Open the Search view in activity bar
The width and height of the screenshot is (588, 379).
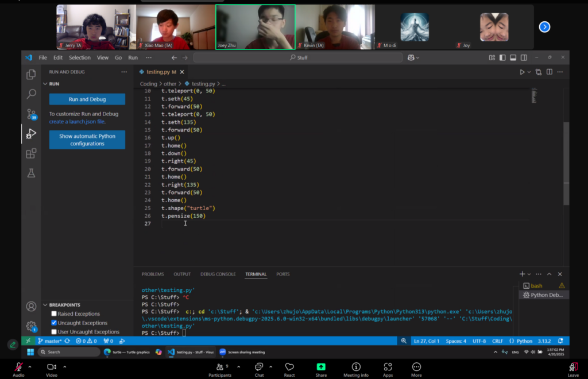(31, 94)
